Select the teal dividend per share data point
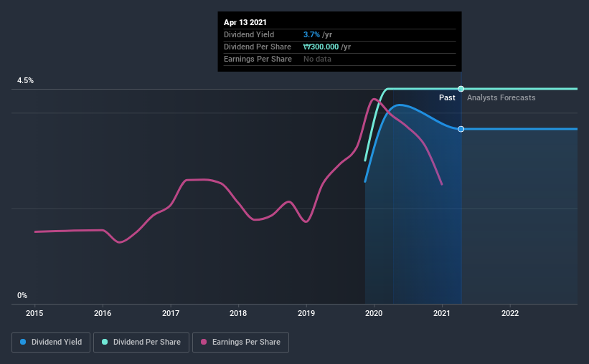 click(461, 89)
